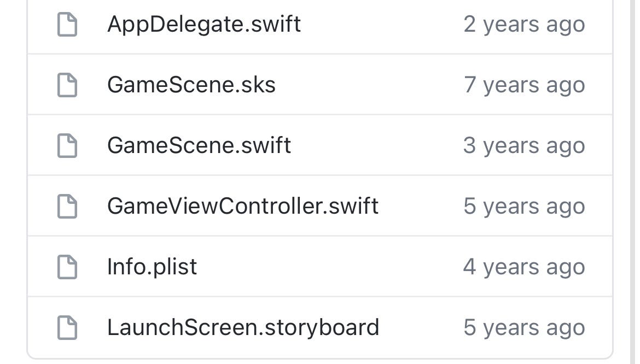
Task: Click the "4 years ago" timestamp
Action: click(524, 267)
